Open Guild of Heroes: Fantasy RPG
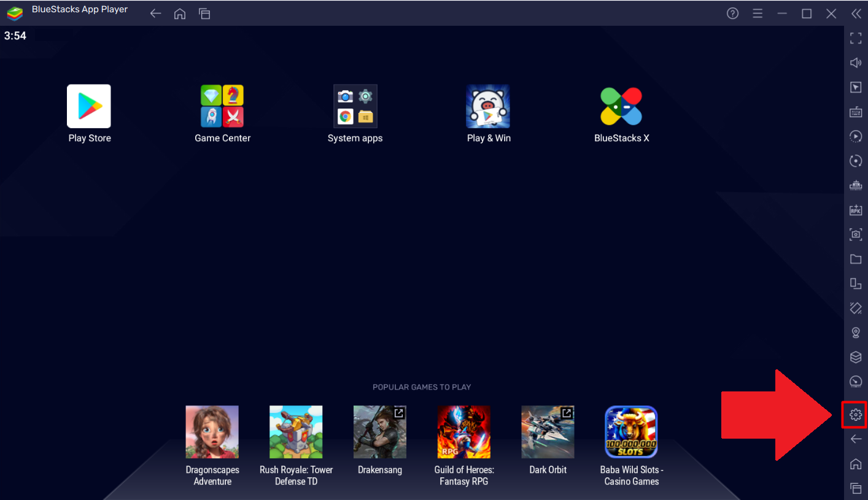Screen dimensions: 868x500 [x=464, y=432]
